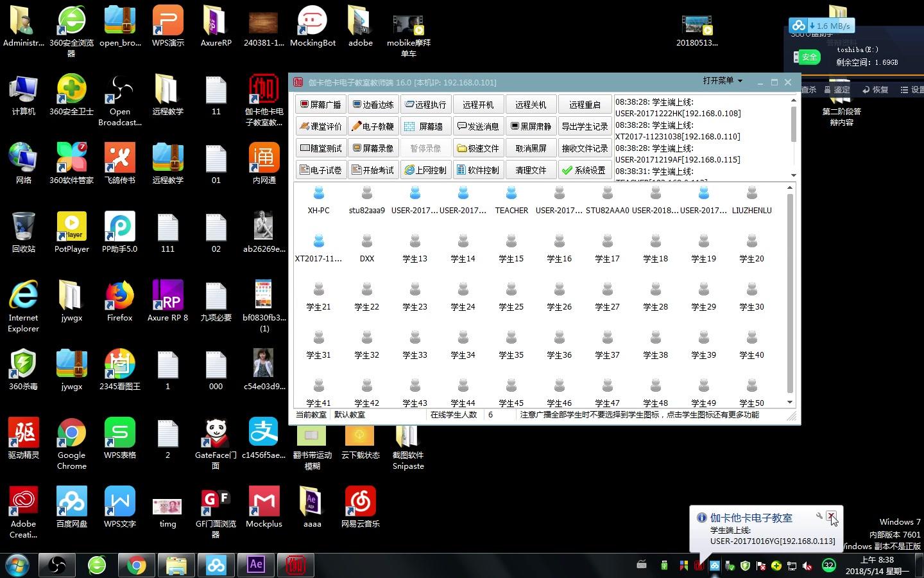Open the MockingBot desktop shortcut
924x578 pixels.
tap(312, 26)
